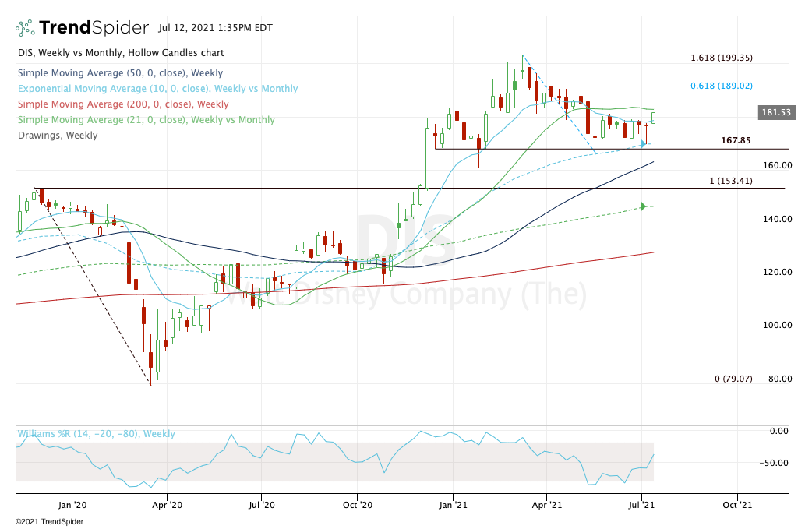Click the 160.00 price axis label
The height and width of the screenshot is (529, 812).
777,166
